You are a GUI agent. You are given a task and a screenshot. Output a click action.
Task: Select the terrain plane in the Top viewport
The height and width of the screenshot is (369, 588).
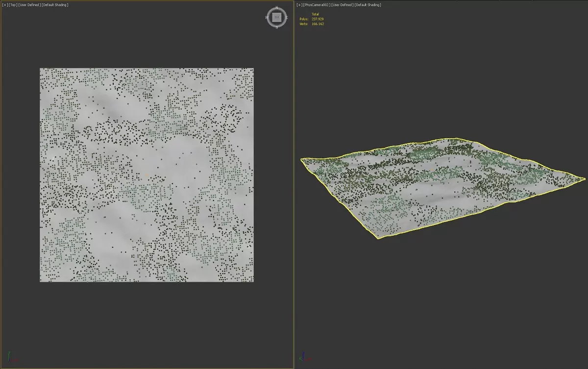click(x=147, y=175)
